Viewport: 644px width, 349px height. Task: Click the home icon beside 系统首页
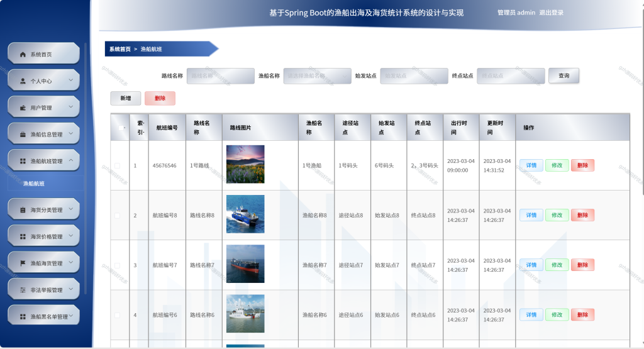click(23, 54)
